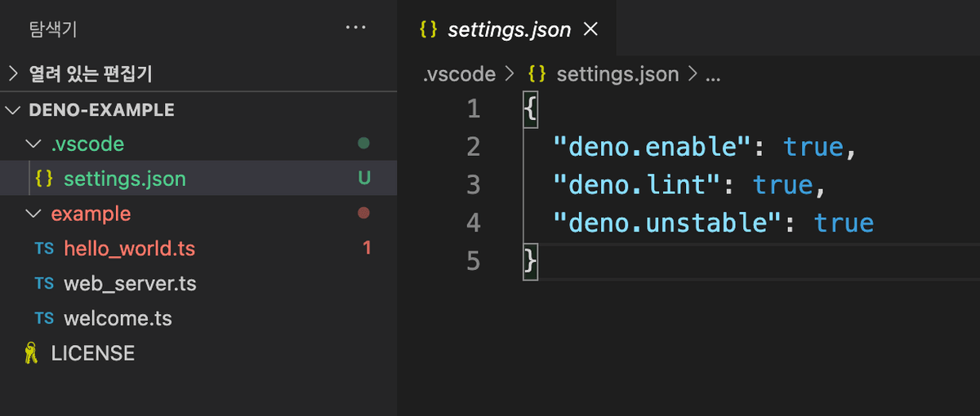
Task: Collapse the example folder chevron
Action: point(33,214)
